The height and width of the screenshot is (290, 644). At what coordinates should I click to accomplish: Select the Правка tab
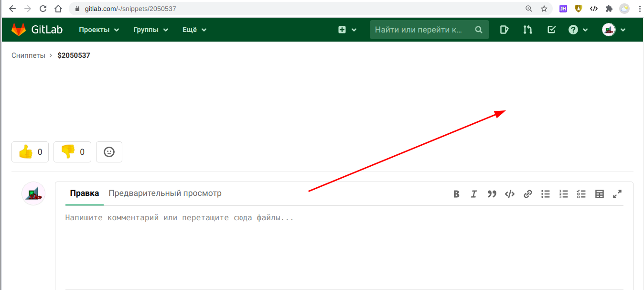tap(84, 193)
